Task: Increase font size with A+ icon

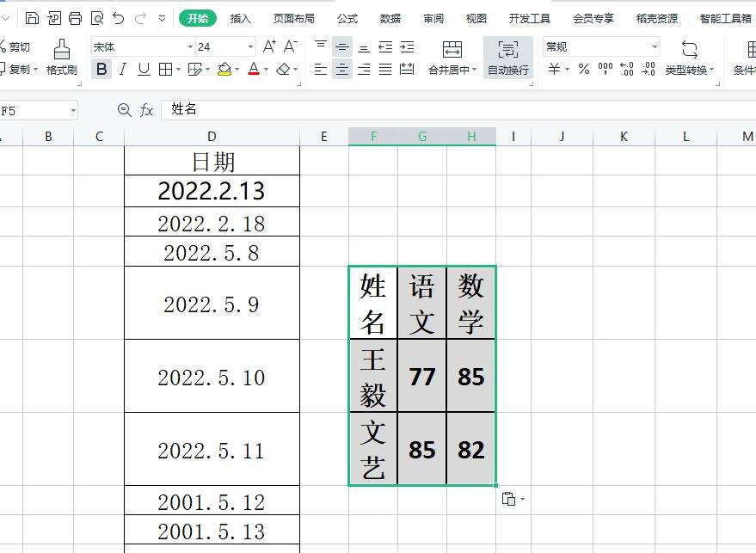Action: click(269, 46)
